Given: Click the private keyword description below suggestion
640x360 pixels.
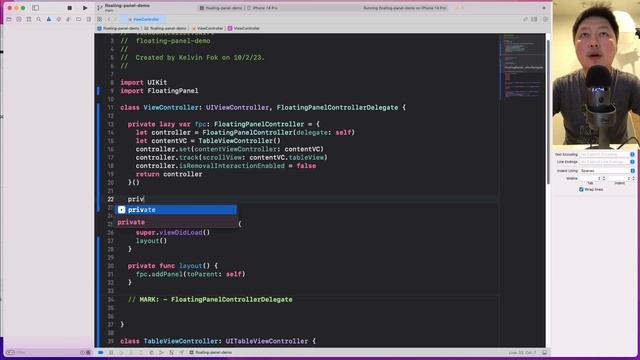Looking at the screenshot, I should (131, 222).
